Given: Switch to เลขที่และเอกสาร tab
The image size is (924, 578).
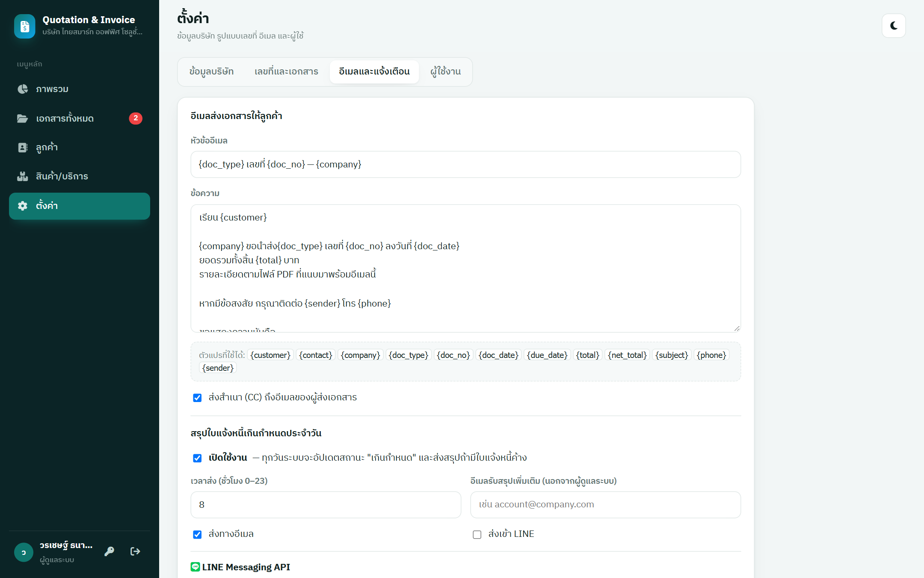Looking at the screenshot, I should pos(286,72).
